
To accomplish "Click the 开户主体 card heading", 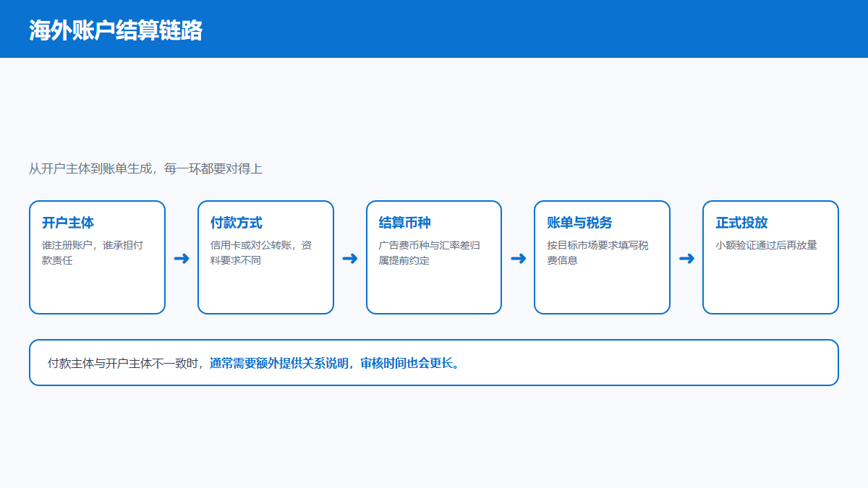I will coord(68,223).
